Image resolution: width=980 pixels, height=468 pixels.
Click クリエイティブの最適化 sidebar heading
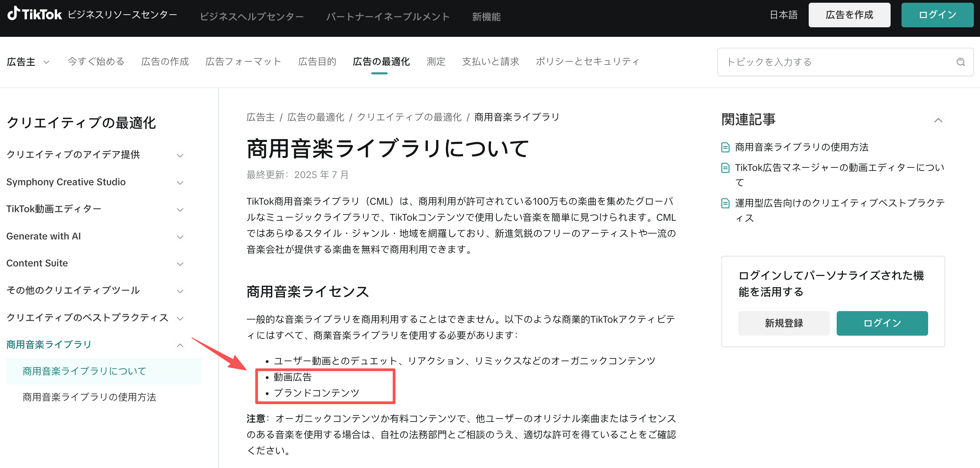coord(81,122)
